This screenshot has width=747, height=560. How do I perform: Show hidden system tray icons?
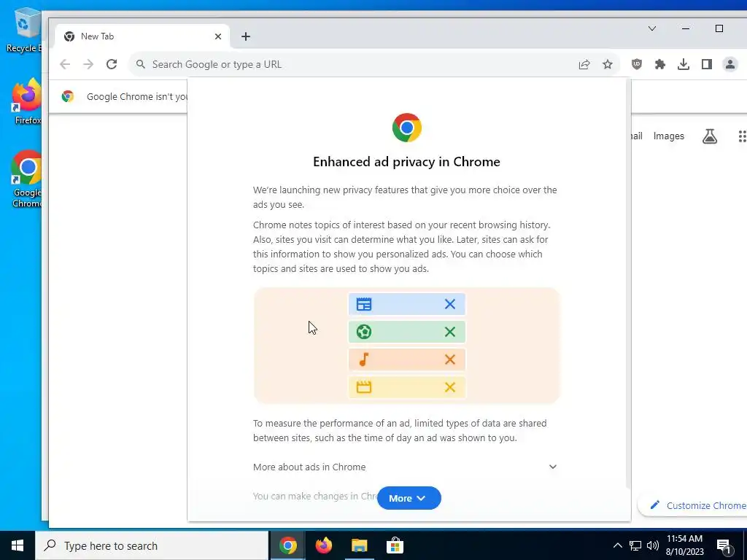[617, 545]
